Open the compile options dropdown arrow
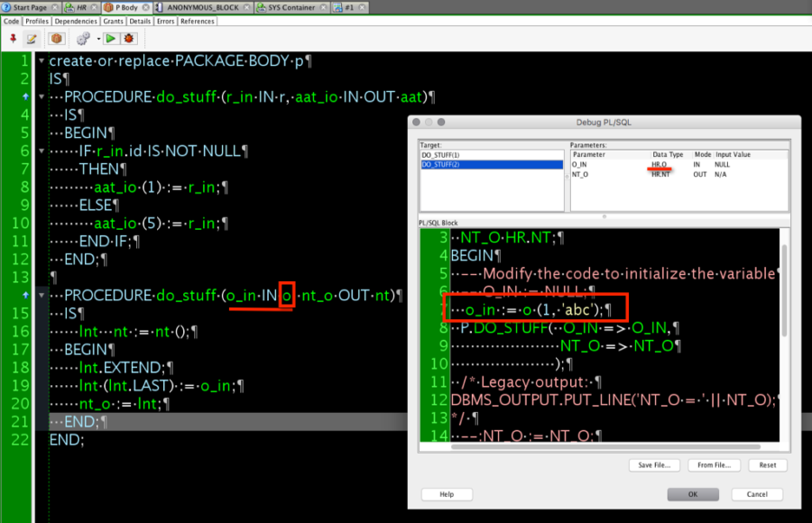The width and height of the screenshot is (812, 523). (97, 39)
